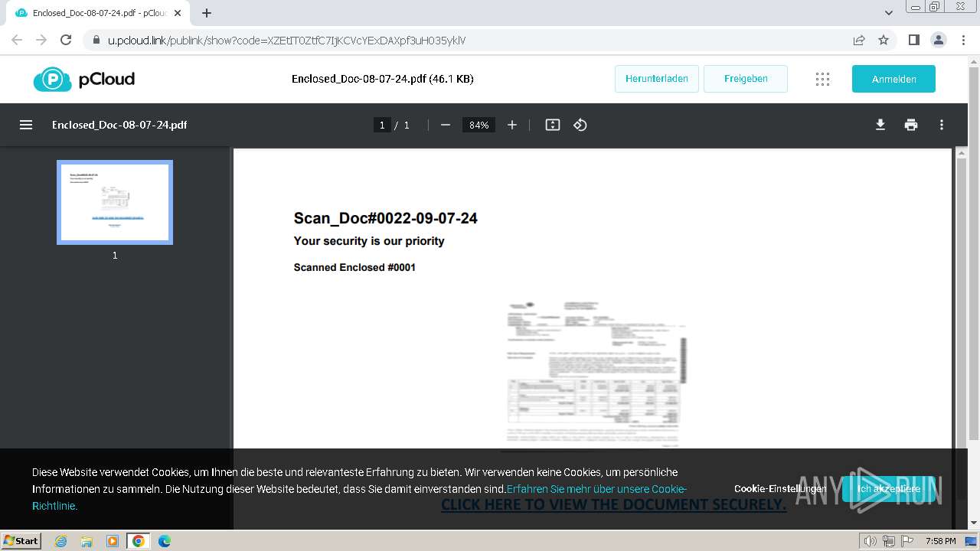Open Windows Media Player from the taskbar
The height and width of the screenshot is (551, 980).
113,541
